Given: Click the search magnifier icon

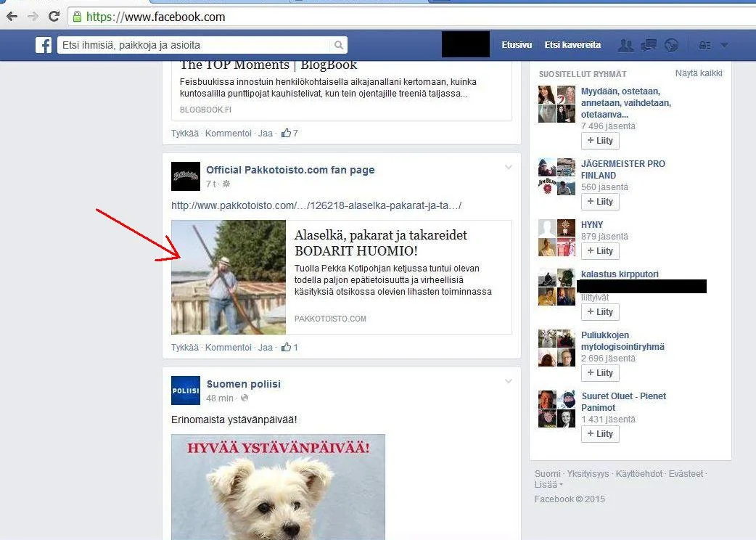Looking at the screenshot, I should 339,45.
